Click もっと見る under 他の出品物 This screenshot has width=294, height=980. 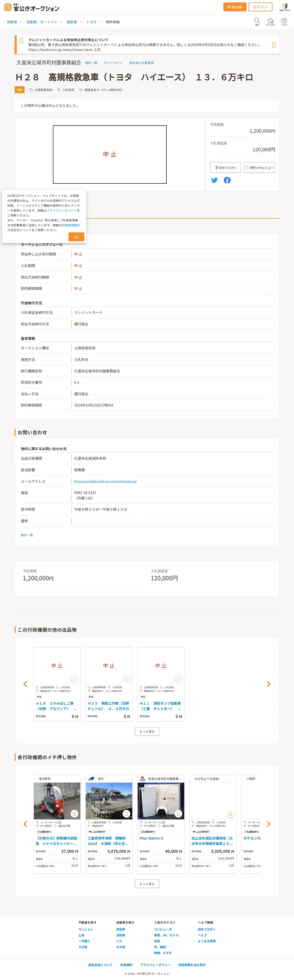pyautogui.click(x=147, y=732)
